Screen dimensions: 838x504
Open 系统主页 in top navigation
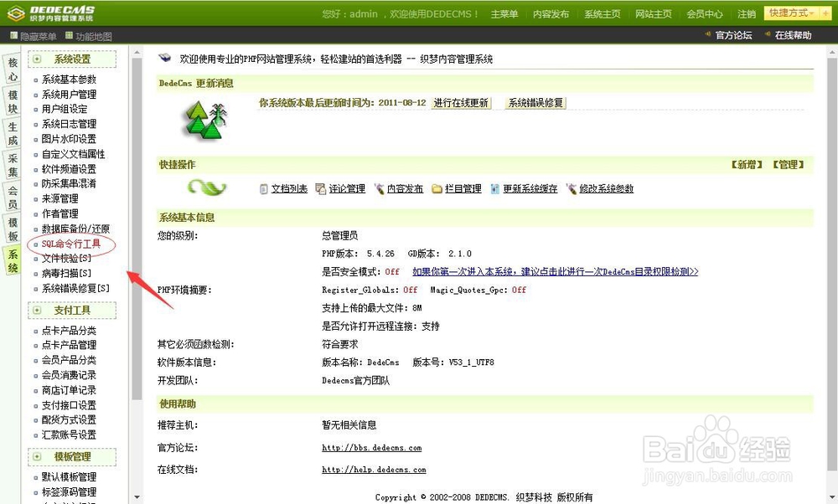pos(603,14)
